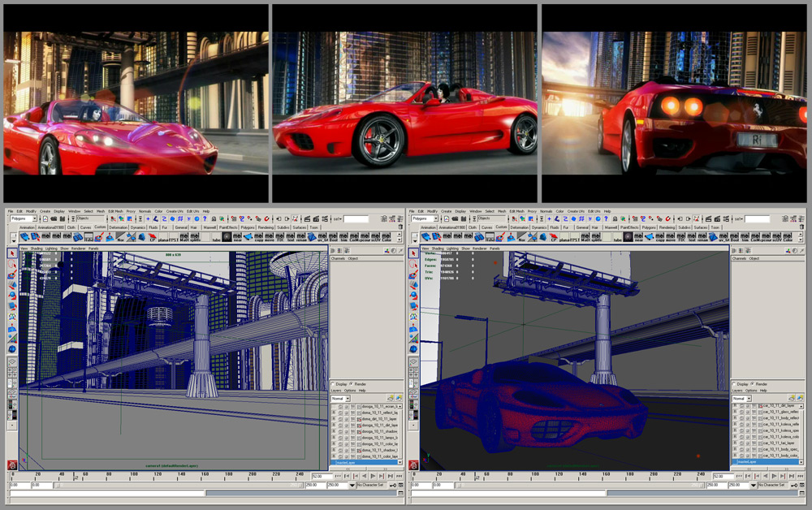Click Channels in the left channel box

[x=339, y=258]
